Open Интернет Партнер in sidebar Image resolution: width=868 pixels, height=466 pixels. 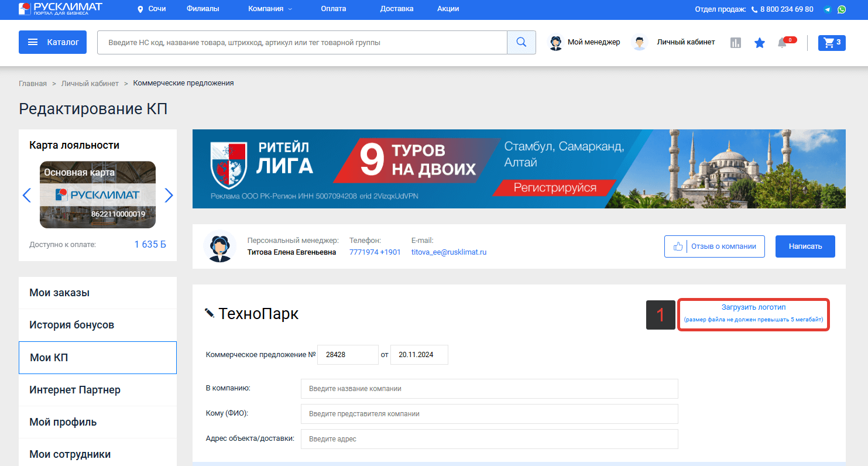[x=98, y=390]
